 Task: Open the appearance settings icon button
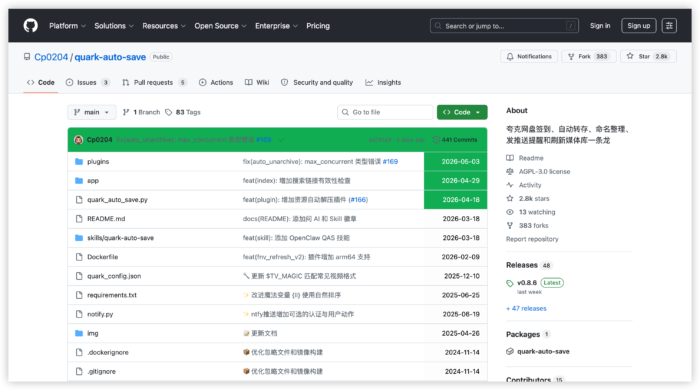669,26
